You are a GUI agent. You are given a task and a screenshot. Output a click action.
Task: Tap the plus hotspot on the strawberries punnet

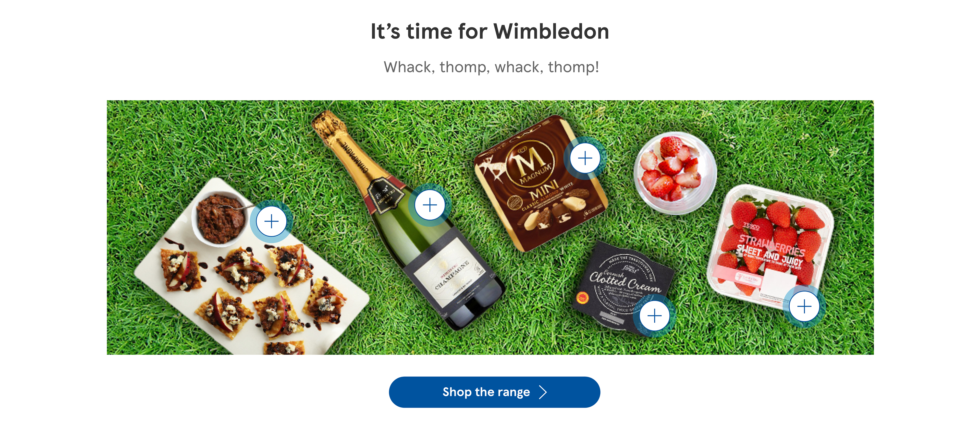804,307
